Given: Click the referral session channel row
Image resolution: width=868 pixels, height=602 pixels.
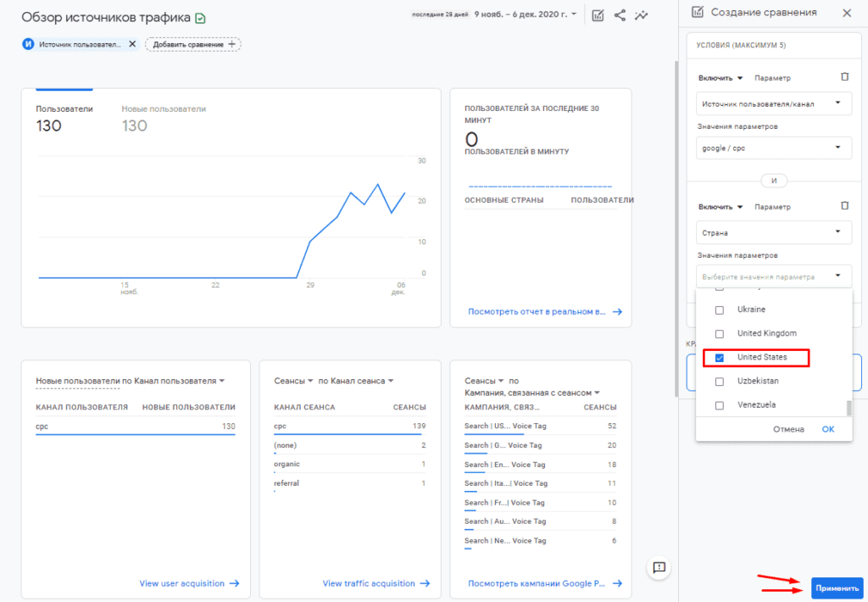Looking at the screenshot, I should coord(350,483).
